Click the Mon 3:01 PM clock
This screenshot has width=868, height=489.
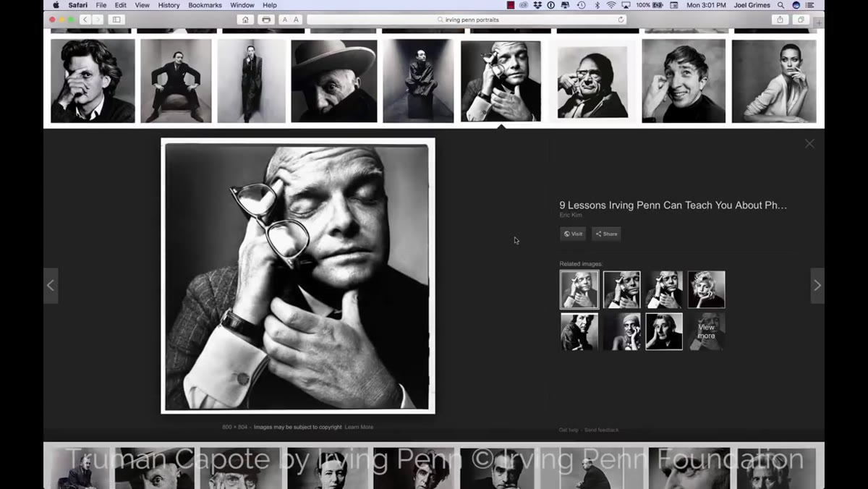coord(705,5)
